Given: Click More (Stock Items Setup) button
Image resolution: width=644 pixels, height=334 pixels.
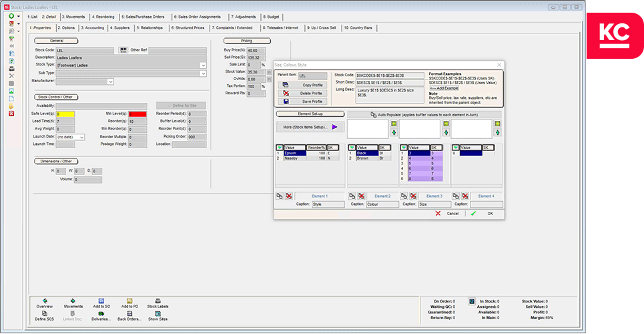Looking at the screenshot, I should click(310, 127).
